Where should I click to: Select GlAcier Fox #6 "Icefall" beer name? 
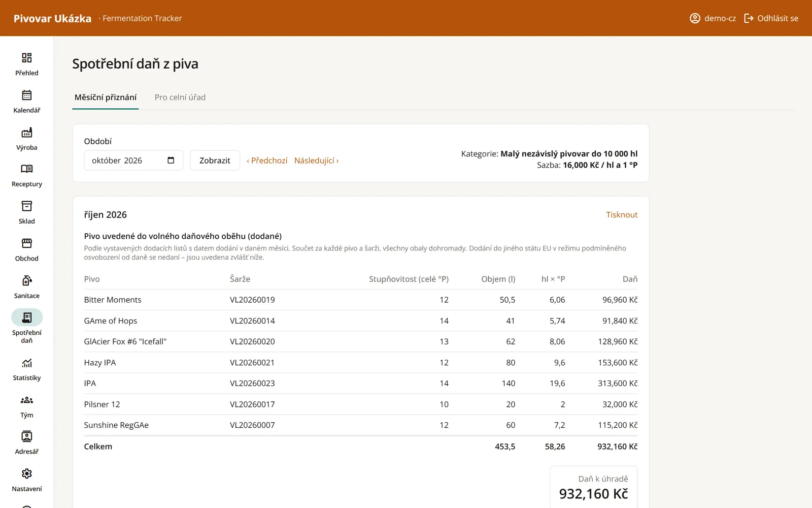click(125, 342)
